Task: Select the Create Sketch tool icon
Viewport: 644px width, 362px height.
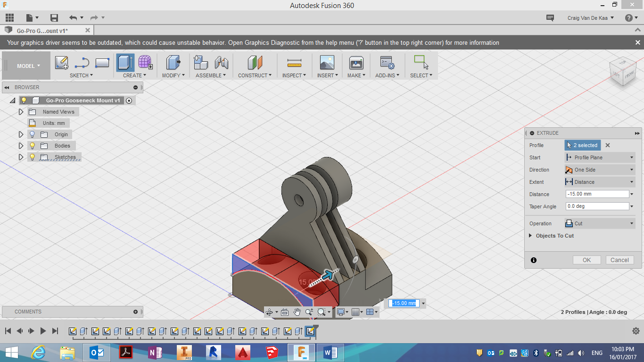Action: pyautogui.click(x=62, y=63)
